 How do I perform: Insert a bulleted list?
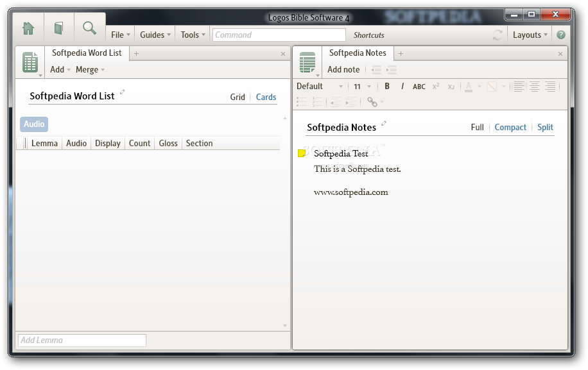302,102
